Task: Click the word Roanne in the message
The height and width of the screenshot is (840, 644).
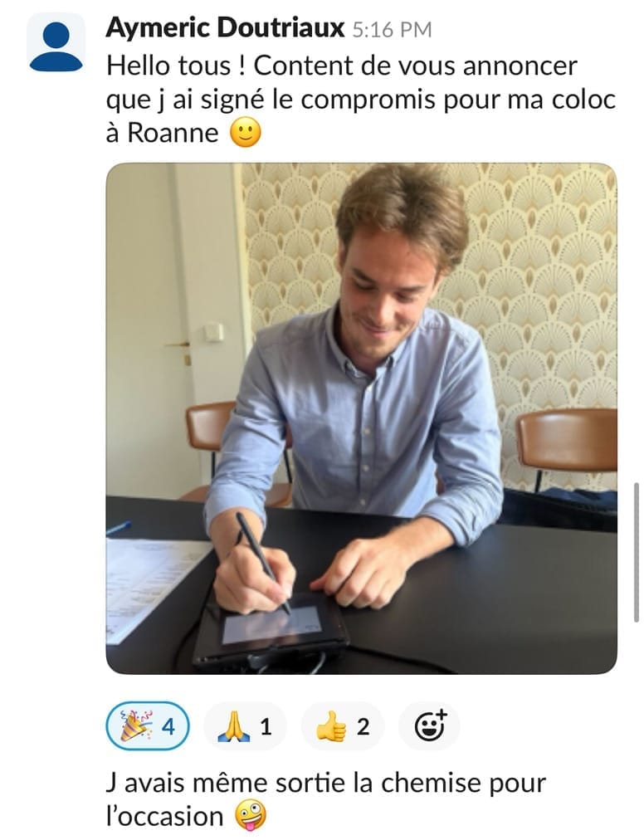Action: pos(173,133)
